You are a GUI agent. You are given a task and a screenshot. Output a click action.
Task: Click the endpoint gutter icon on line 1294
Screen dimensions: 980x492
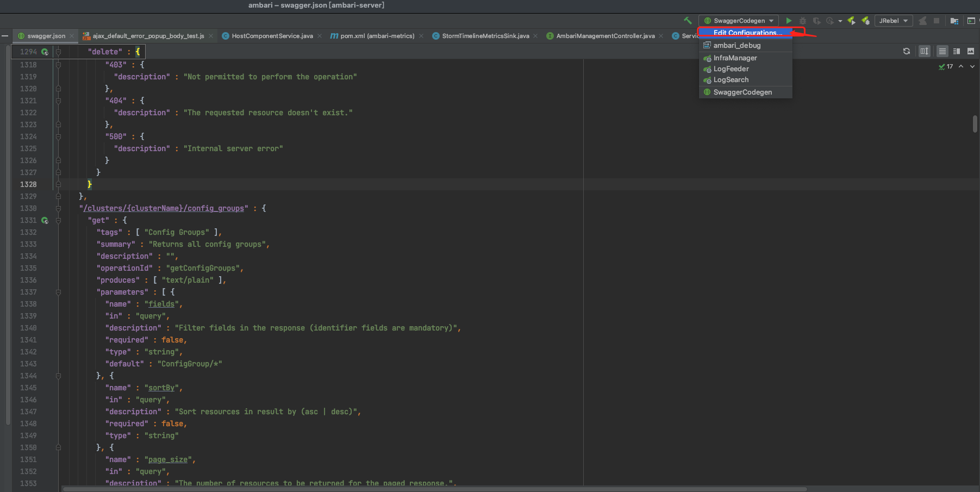coord(45,52)
